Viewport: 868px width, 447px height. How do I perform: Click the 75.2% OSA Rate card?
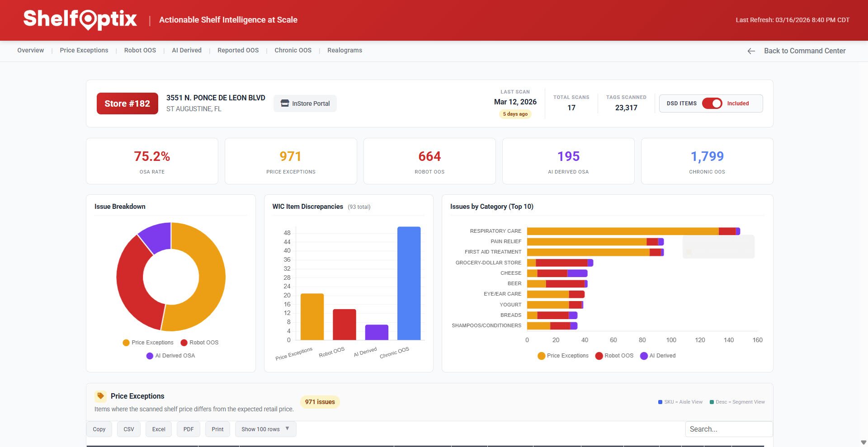(x=152, y=161)
